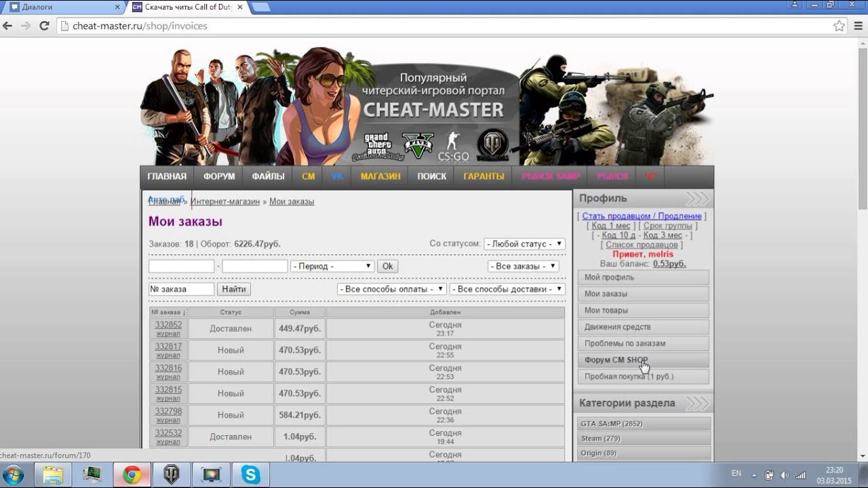Open the Все способы оплаты dropdown

pos(392,289)
